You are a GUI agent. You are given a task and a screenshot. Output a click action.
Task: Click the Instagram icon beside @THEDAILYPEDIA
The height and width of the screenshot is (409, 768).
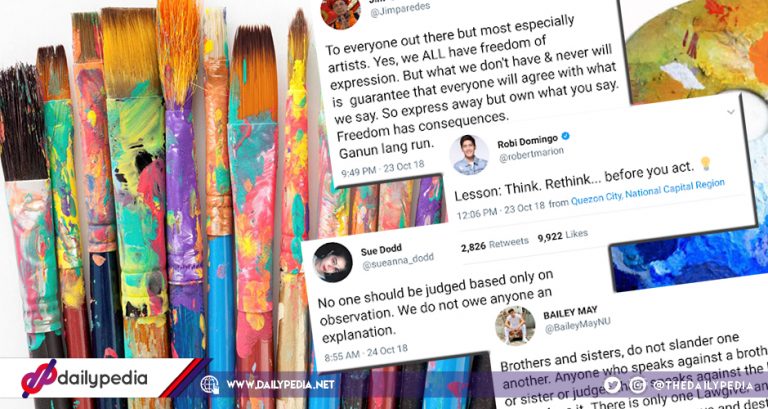(x=637, y=385)
